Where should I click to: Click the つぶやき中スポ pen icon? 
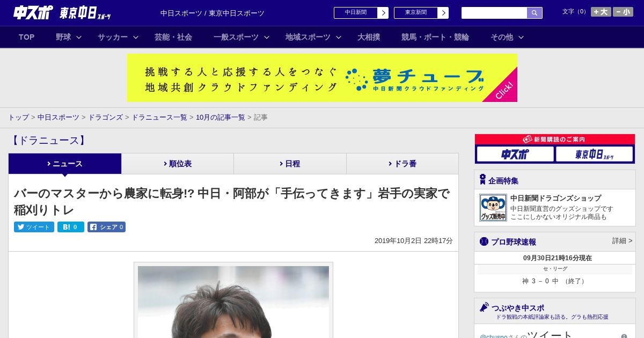coord(484,307)
